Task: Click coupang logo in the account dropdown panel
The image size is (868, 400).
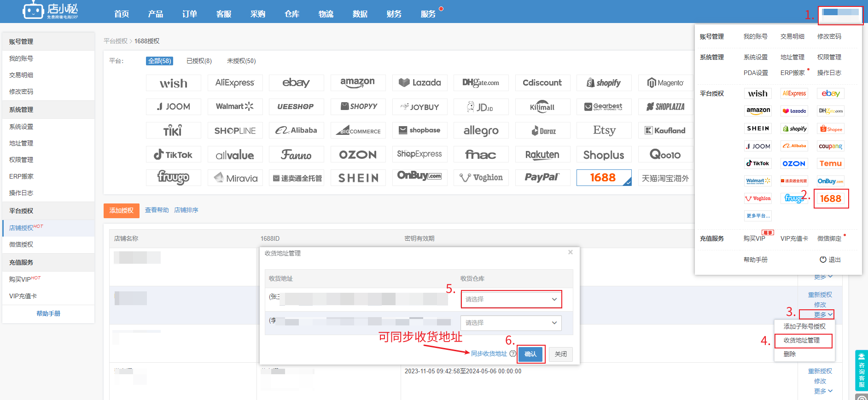Action: [831, 146]
